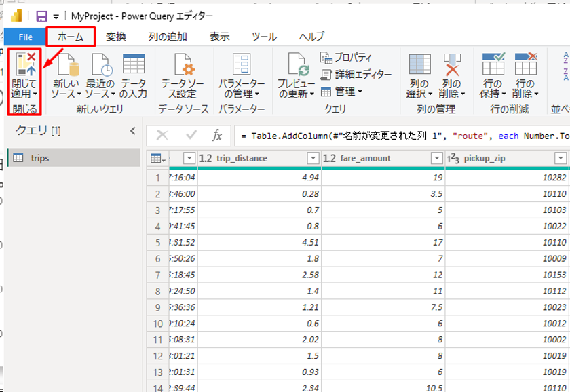Expand the 管理 (Manage) dropdown in query group
Image resolution: width=570 pixels, height=392 pixels.
click(x=341, y=91)
